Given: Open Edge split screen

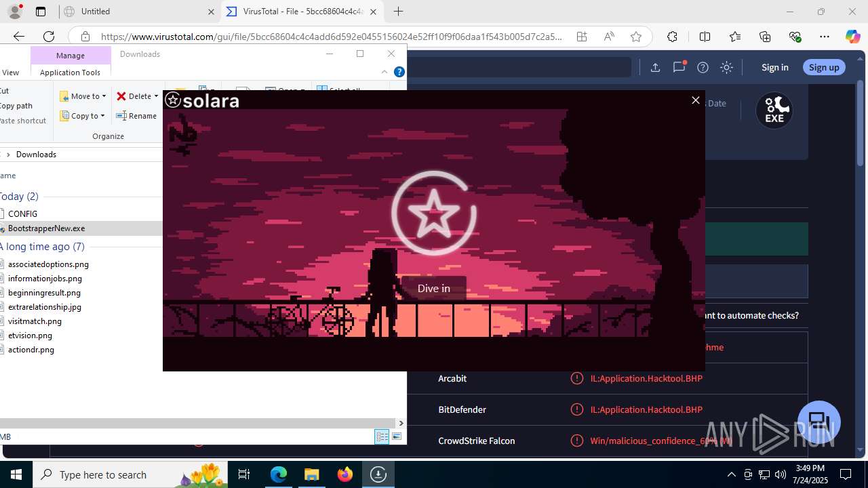Looking at the screenshot, I should click(x=705, y=37).
